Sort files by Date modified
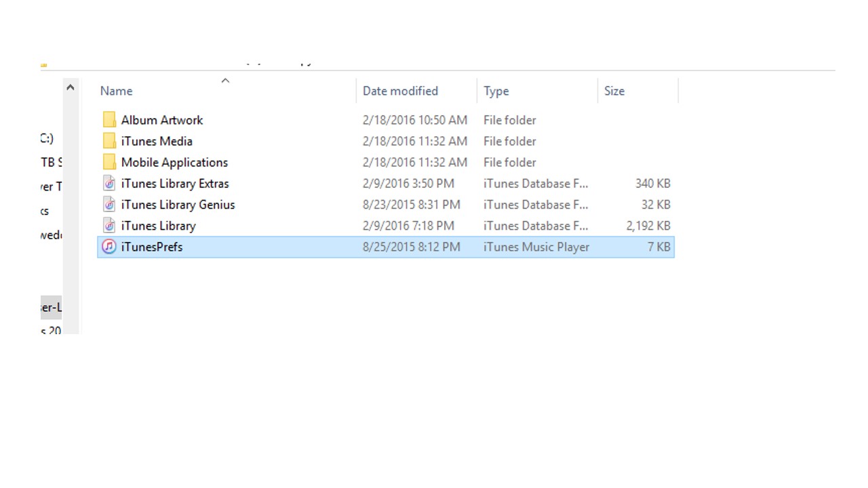 pos(400,91)
